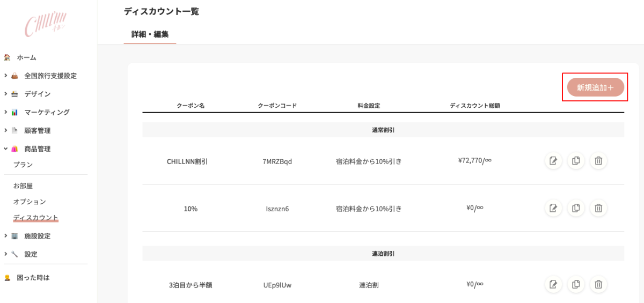Go to the お部屋 page
The width and height of the screenshot is (644, 303).
coord(23,186)
